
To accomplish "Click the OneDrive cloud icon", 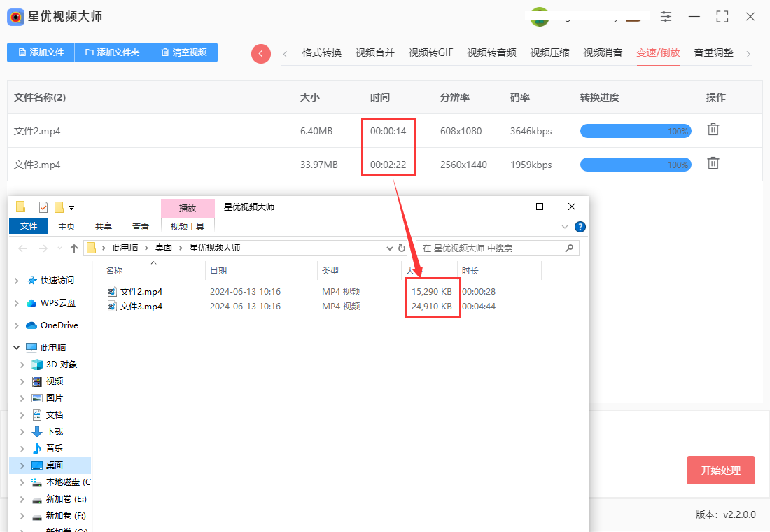I will (31, 325).
